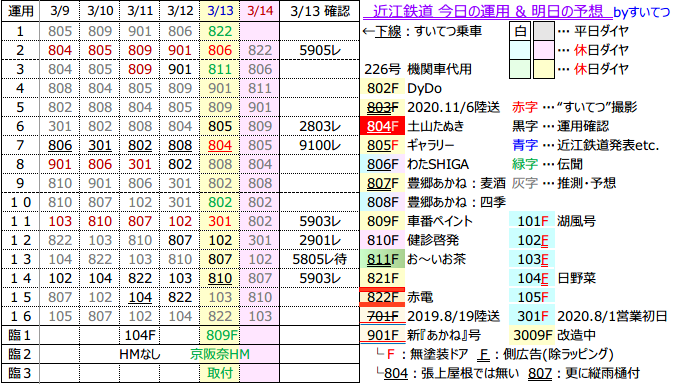Click red 901 in row 8 of 3/9

click(60, 164)
